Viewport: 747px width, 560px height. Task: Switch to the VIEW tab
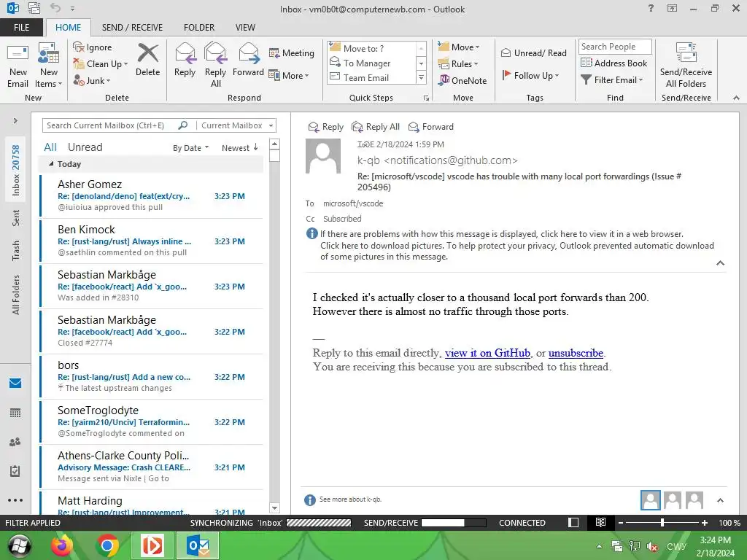point(245,28)
